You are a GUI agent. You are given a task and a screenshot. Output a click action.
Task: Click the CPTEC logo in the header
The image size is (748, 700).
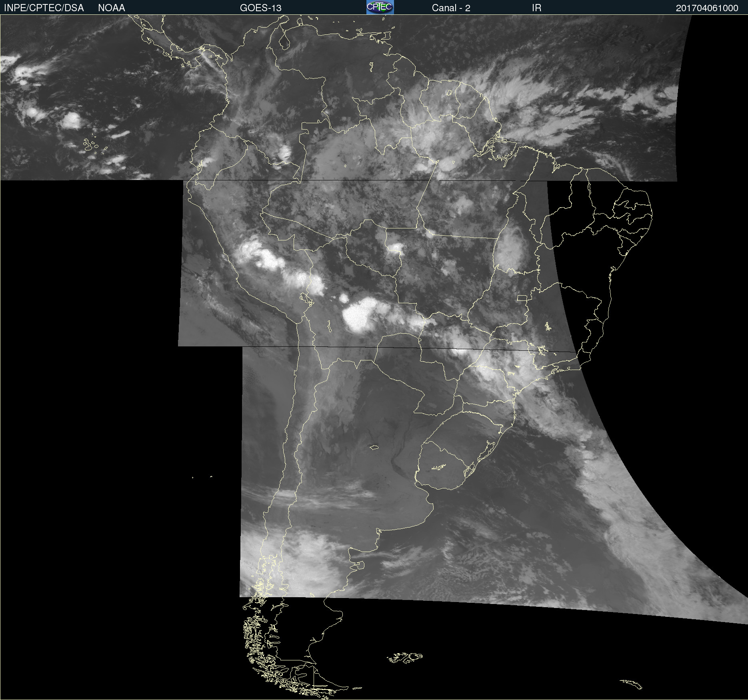pos(380,7)
